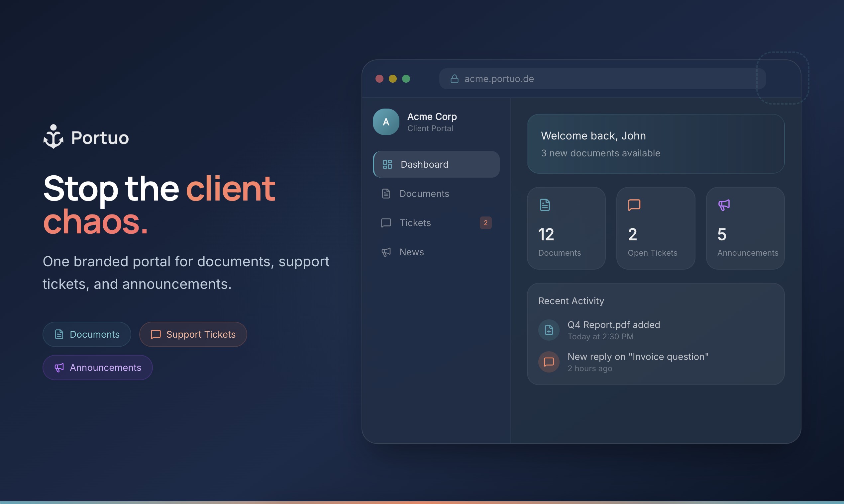844x504 pixels.
Task: Select News in the sidebar
Action: 411,252
